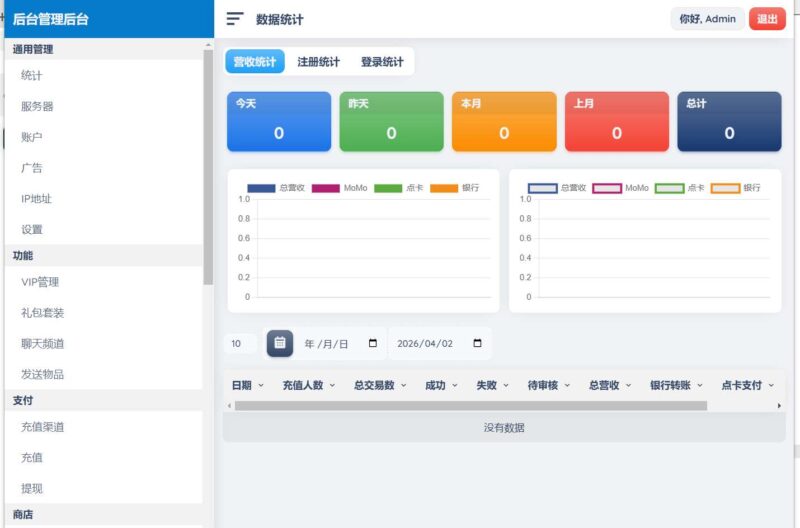
Task: Click the hamburger menu icon beside 数据统计
Action: (x=235, y=19)
